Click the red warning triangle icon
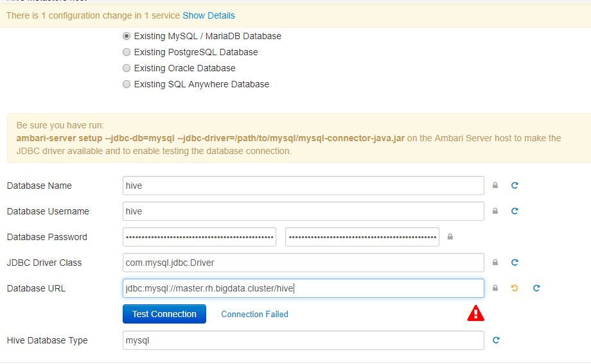 click(x=475, y=313)
